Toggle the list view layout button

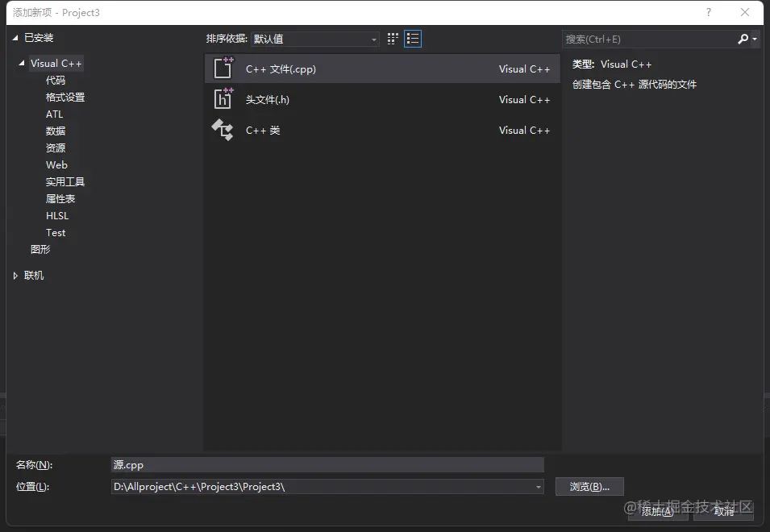(x=413, y=38)
